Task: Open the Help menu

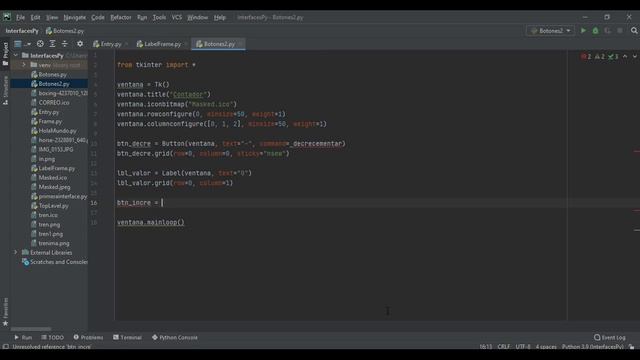Action: (x=220, y=18)
